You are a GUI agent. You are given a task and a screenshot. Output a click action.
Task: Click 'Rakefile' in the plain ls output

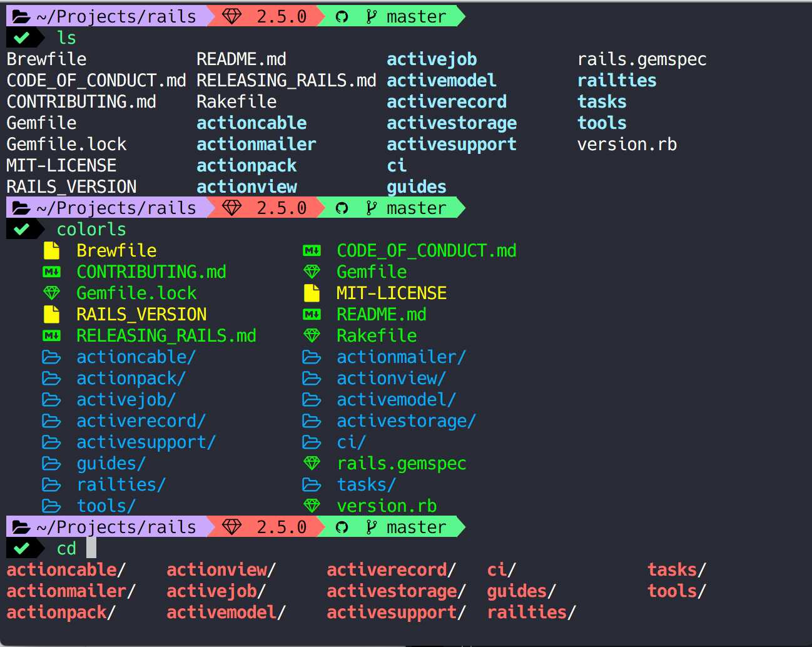[x=236, y=102]
